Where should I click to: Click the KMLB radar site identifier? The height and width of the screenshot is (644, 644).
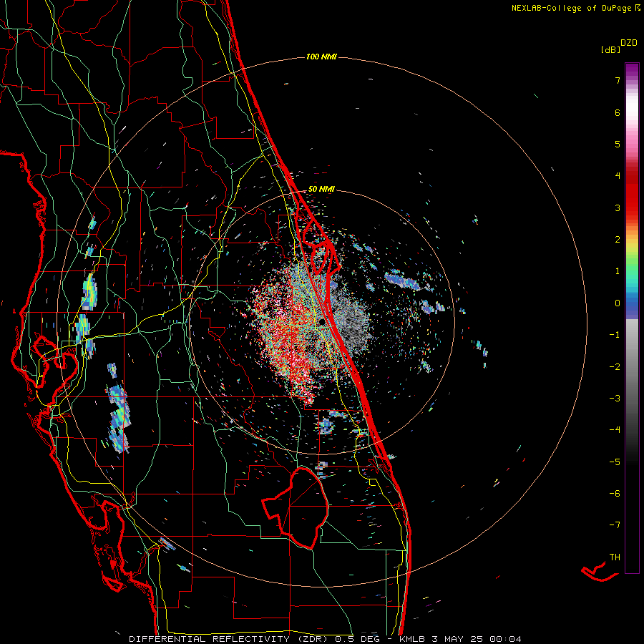tap(412, 639)
